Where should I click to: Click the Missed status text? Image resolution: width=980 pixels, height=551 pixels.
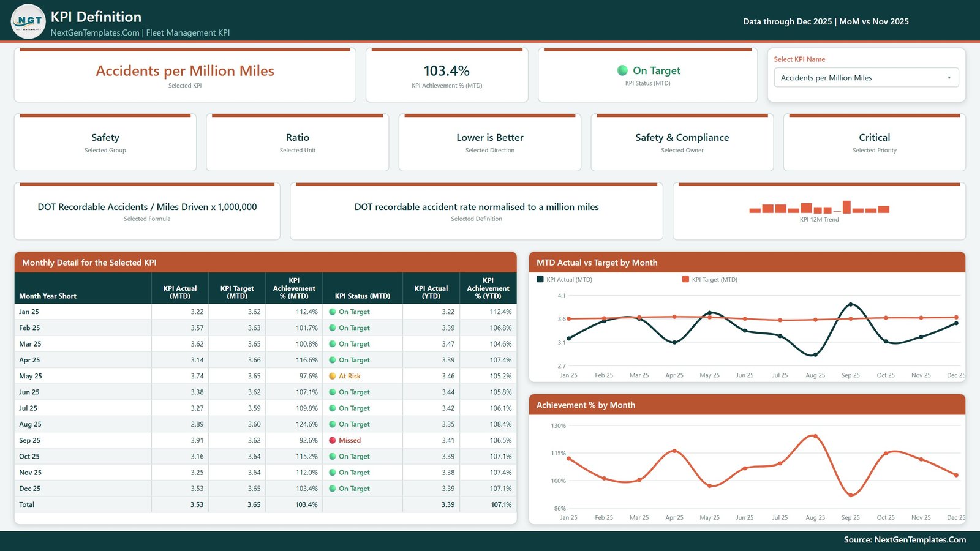(x=350, y=440)
